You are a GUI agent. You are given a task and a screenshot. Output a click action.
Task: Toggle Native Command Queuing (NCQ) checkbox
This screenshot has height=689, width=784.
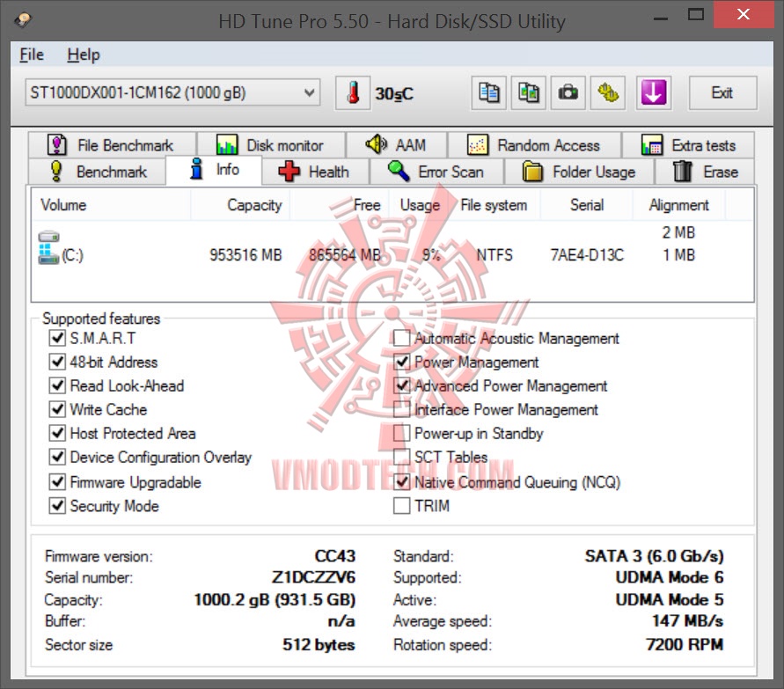pos(401,482)
